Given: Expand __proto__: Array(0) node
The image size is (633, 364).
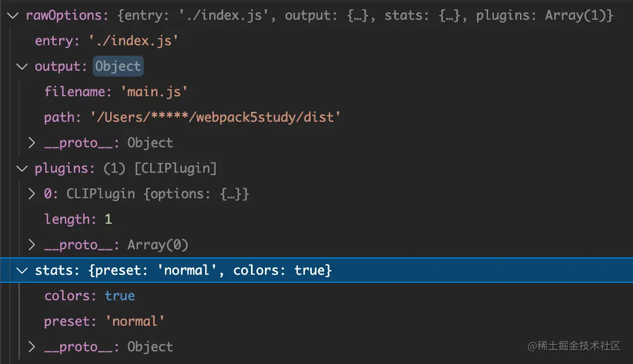Looking at the screenshot, I should coord(32,245).
